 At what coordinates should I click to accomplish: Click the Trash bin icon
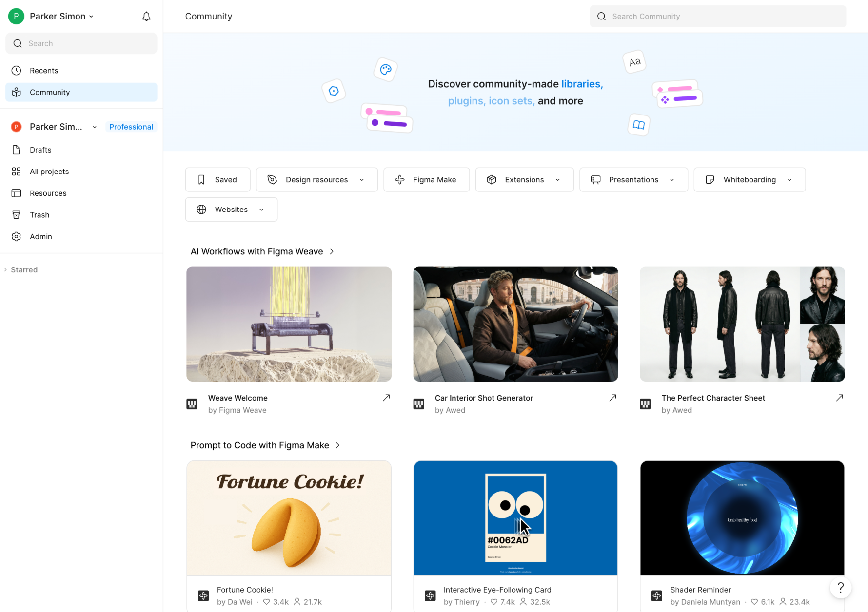17,215
